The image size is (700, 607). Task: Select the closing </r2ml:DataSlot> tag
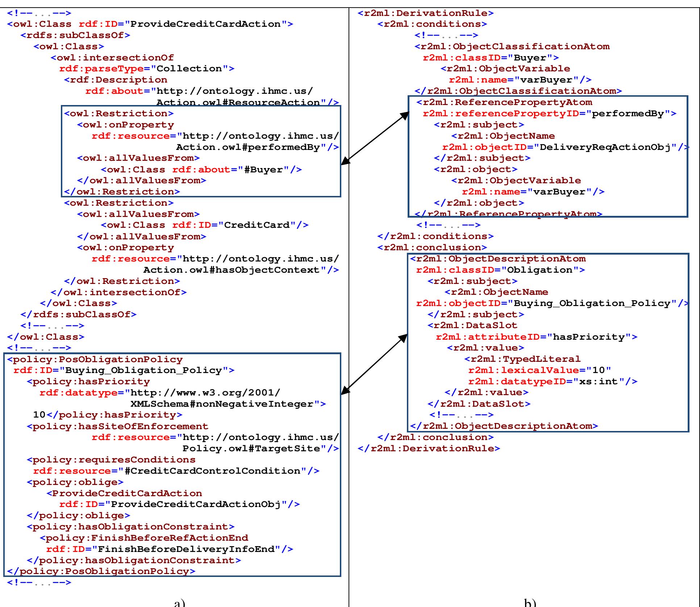[x=479, y=404]
